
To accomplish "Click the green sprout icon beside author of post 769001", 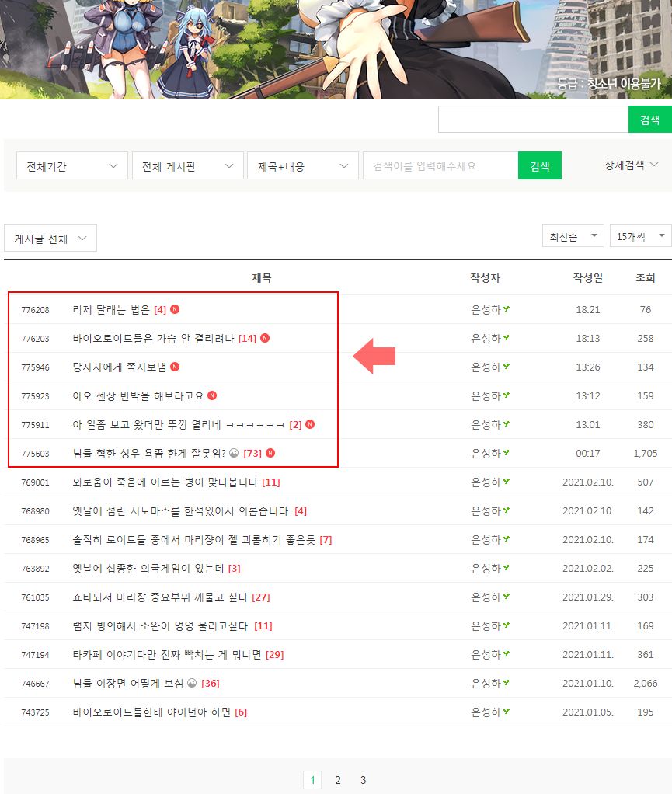I will pyautogui.click(x=507, y=482).
